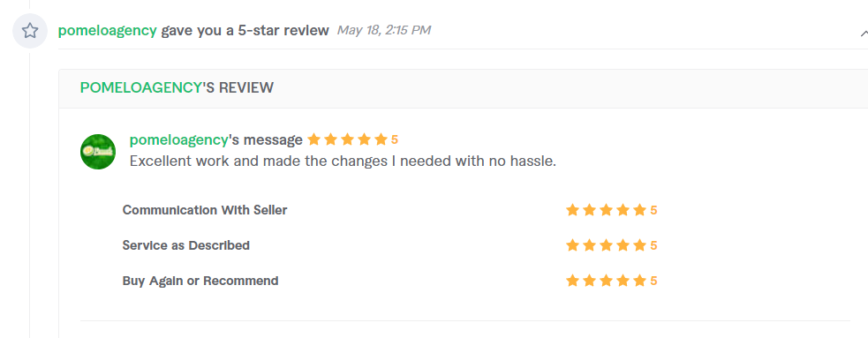868x338 pixels.
Task: Click first star of Communication With Seller rating
Action: (x=572, y=210)
